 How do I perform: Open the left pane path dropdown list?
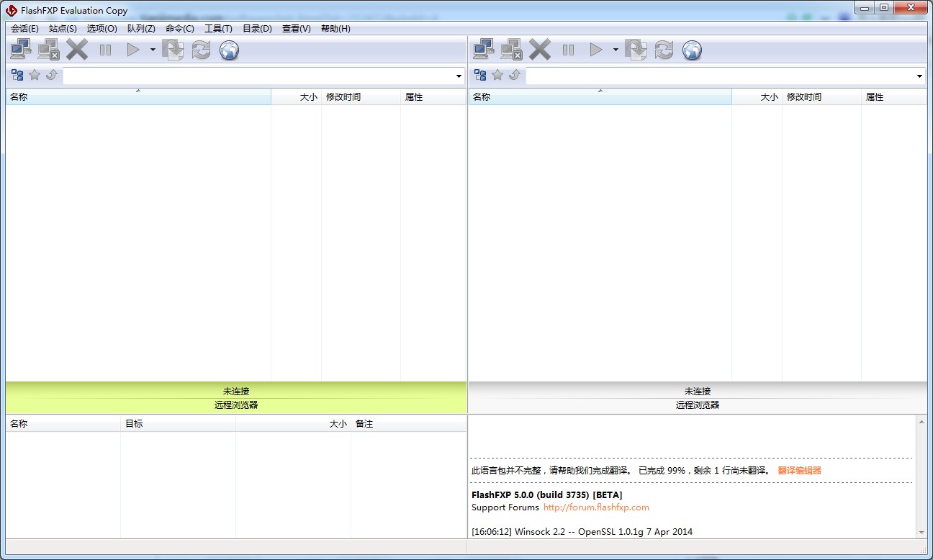(x=458, y=75)
